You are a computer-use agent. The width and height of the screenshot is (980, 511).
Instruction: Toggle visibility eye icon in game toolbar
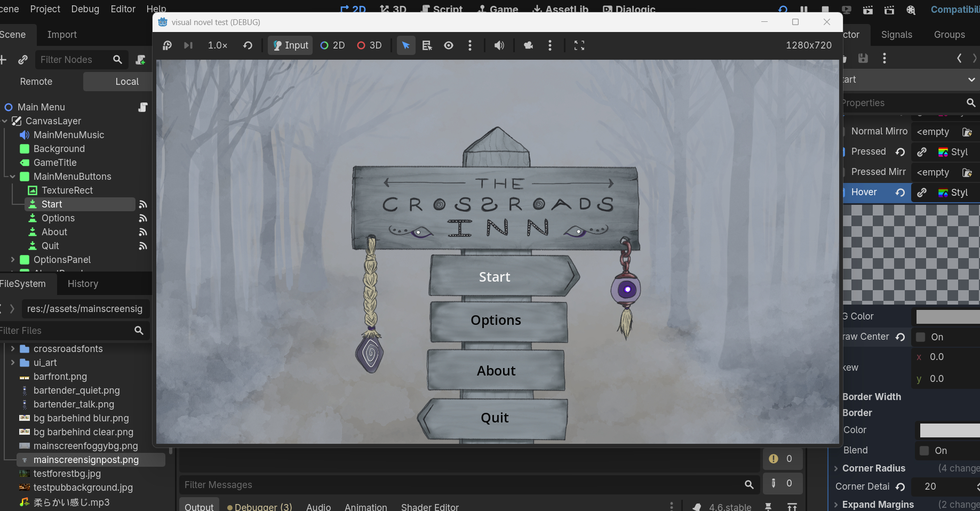coord(449,45)
